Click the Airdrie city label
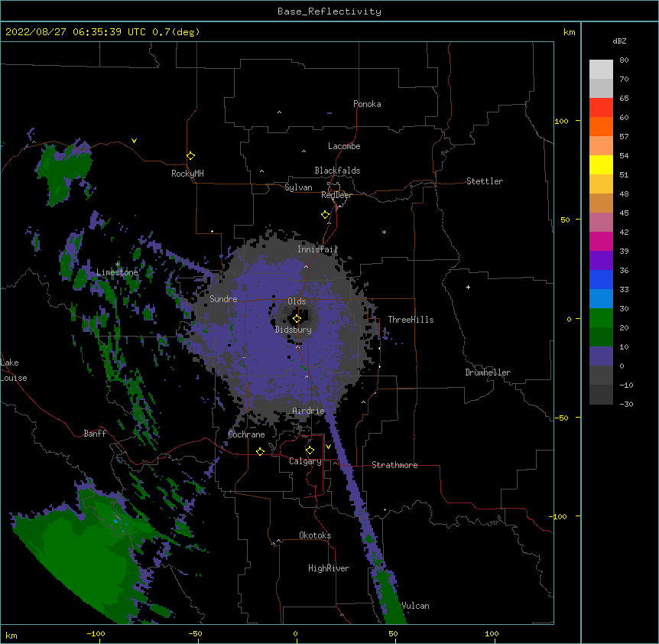Viewport: 659px width, 644px height. pos(308,411)
